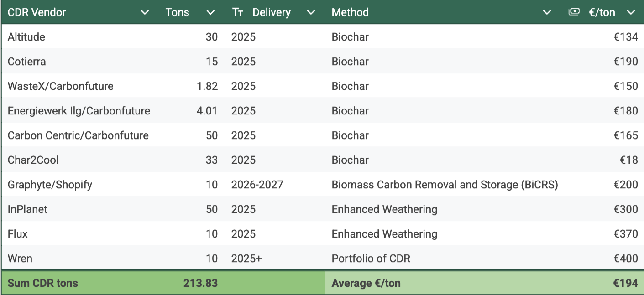Click the 2025+ delivery cell for Wren
This screenshot has width=644, height=295.
point(246,259)
